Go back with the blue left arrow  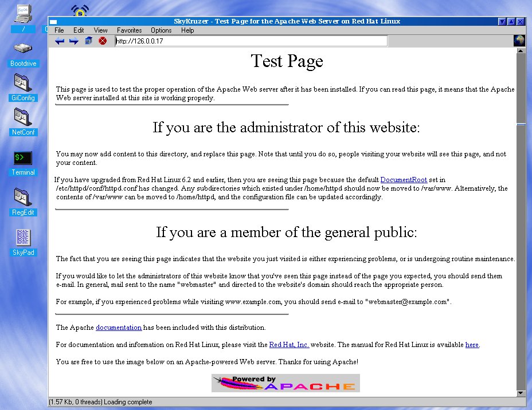[x=60, y=41]
